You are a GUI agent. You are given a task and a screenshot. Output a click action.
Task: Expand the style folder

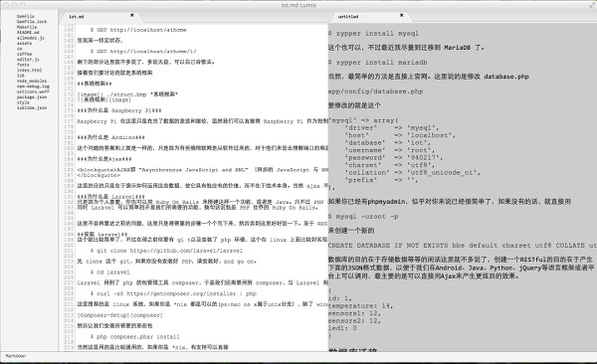coord(23,102)
